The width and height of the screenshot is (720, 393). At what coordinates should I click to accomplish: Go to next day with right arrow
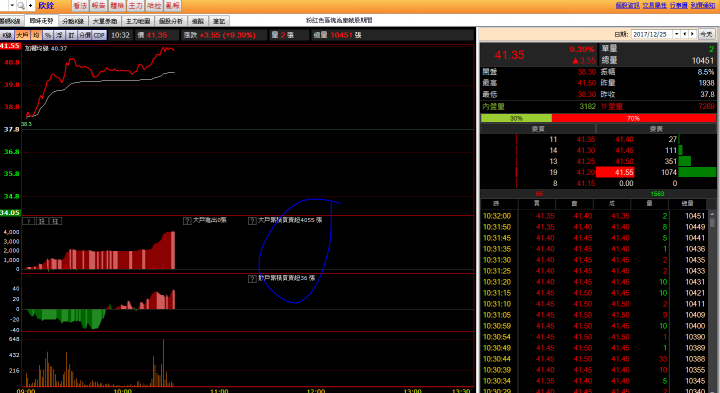click(692, 34)
